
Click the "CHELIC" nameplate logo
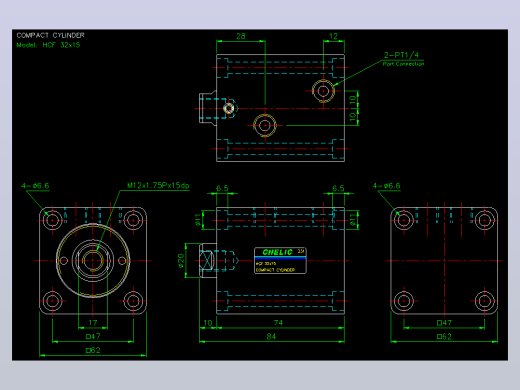277,252
